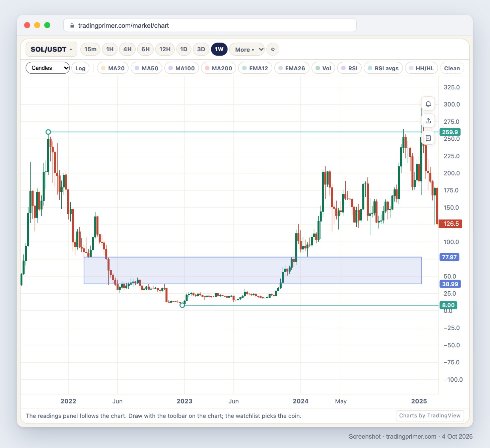Click the Clean button
Viewport: 490px width, 448px height.
coord(452,68)
